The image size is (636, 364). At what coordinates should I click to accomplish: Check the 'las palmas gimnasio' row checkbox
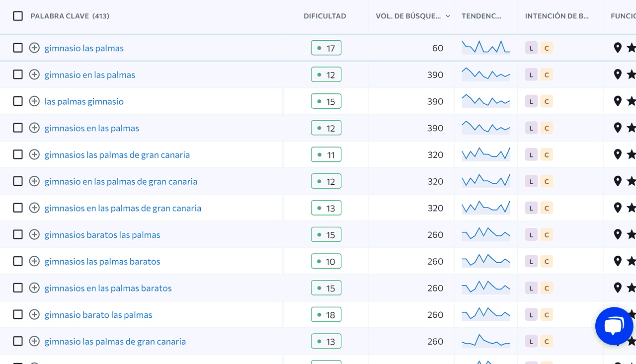click(18, 101)
